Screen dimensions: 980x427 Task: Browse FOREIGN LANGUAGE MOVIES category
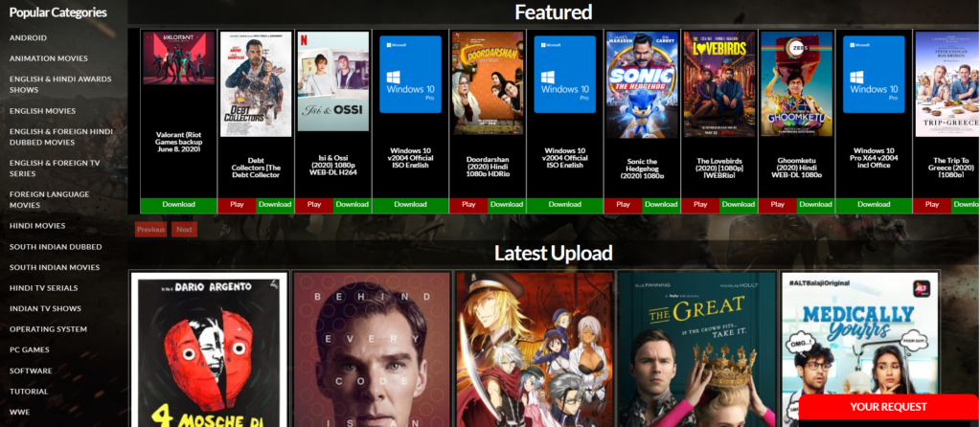50,200
